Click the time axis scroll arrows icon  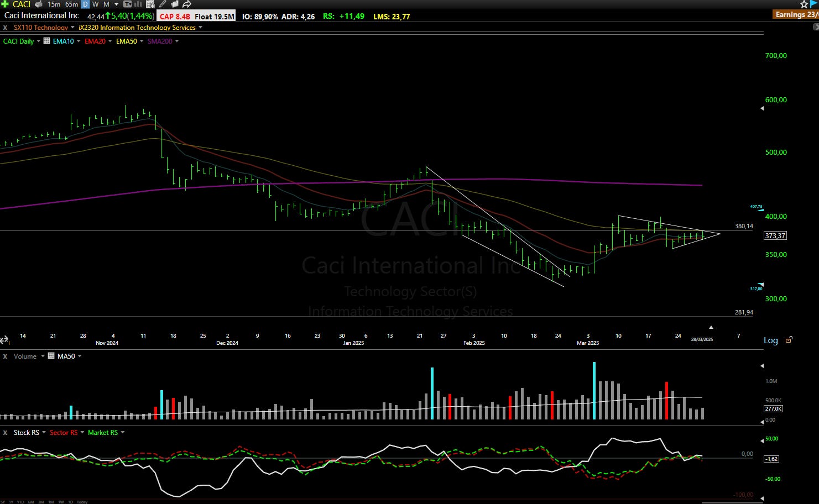(4, 340)
